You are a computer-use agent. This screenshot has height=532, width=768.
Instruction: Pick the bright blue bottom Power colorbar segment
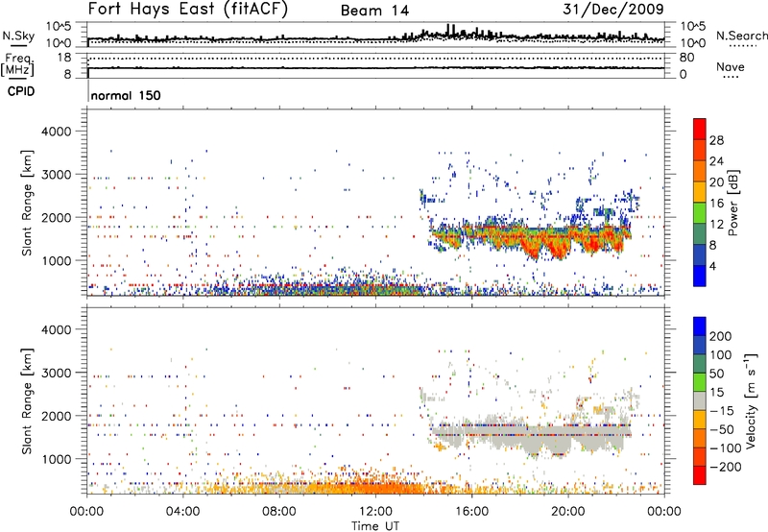pyautogui.click(x=700, y=276)
